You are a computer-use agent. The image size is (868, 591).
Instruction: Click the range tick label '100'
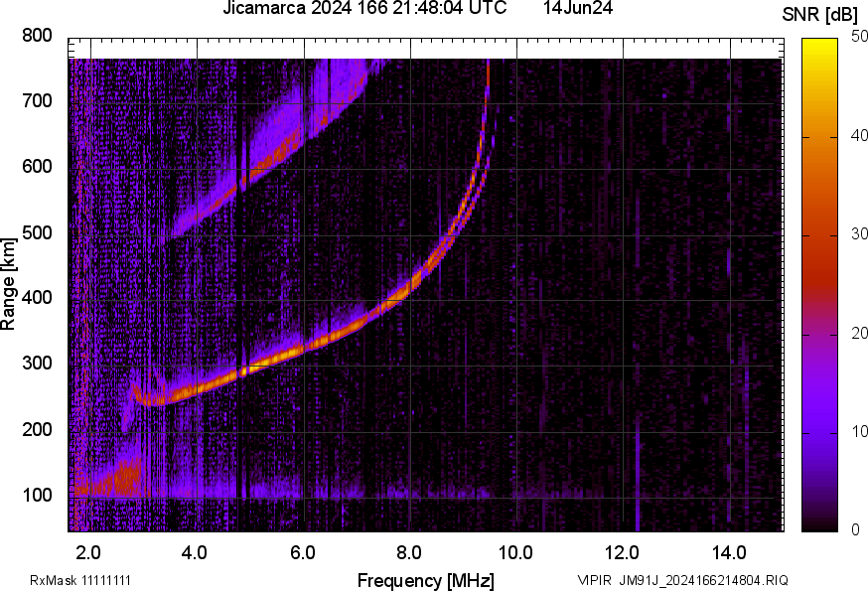[x=37, y=495]
